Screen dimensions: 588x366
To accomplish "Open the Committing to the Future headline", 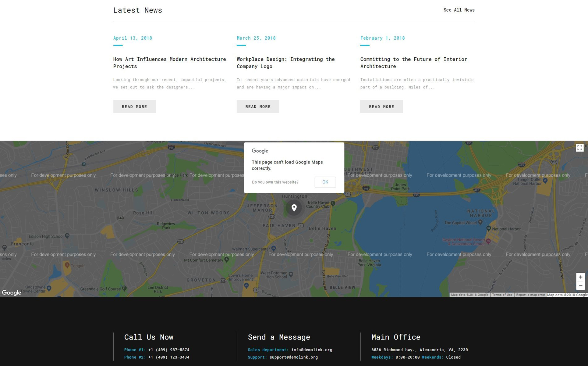I will (413, 63).
